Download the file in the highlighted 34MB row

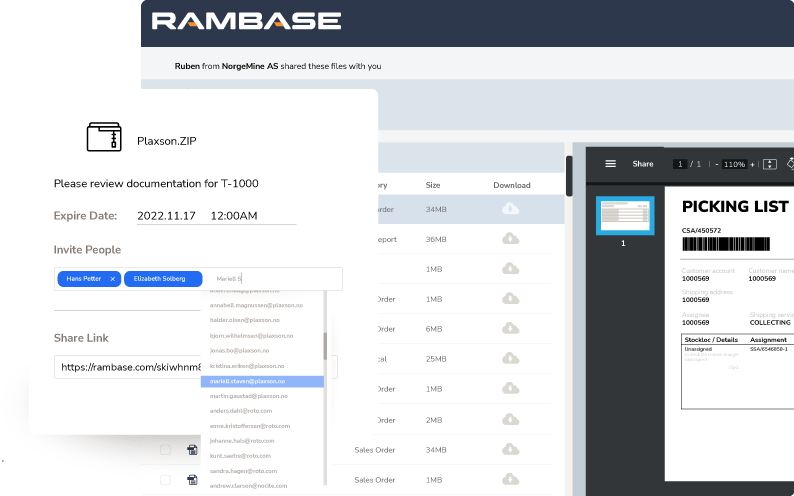tap(510, 209)
